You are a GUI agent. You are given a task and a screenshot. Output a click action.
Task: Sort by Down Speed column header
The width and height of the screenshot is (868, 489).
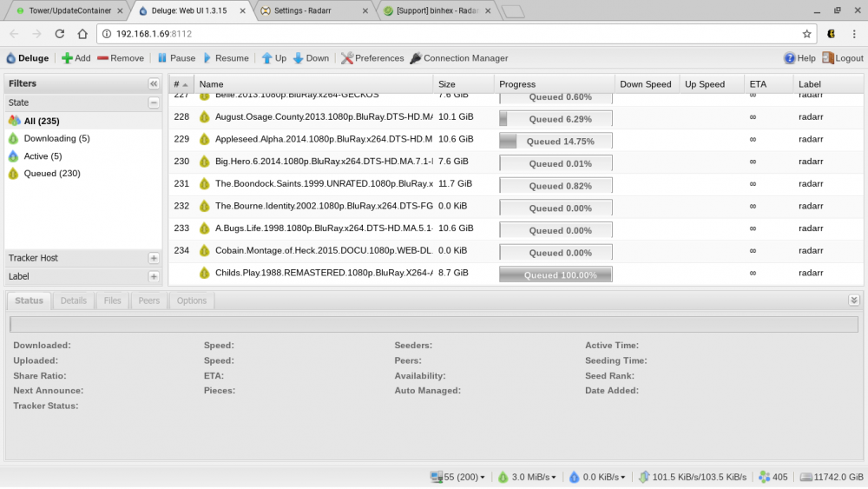click(x=648, y=84)
